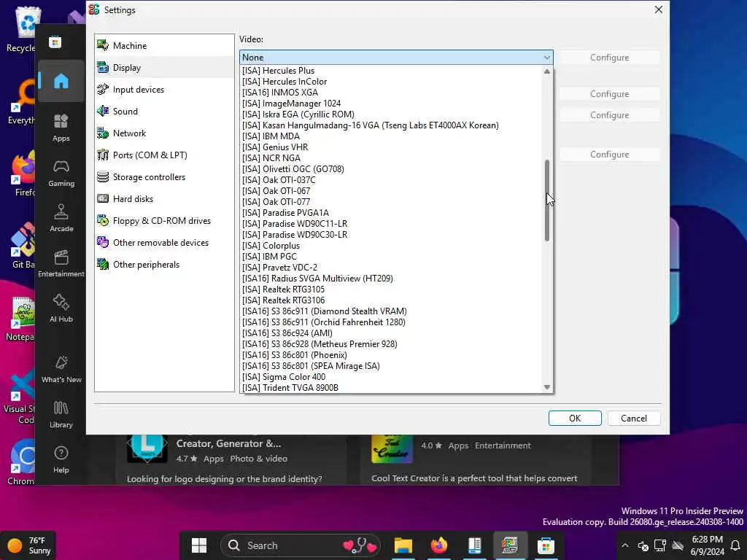
Task: Choose S3 86c911 (Diamond Stealth VRAM)
Action: click(391, 311)
